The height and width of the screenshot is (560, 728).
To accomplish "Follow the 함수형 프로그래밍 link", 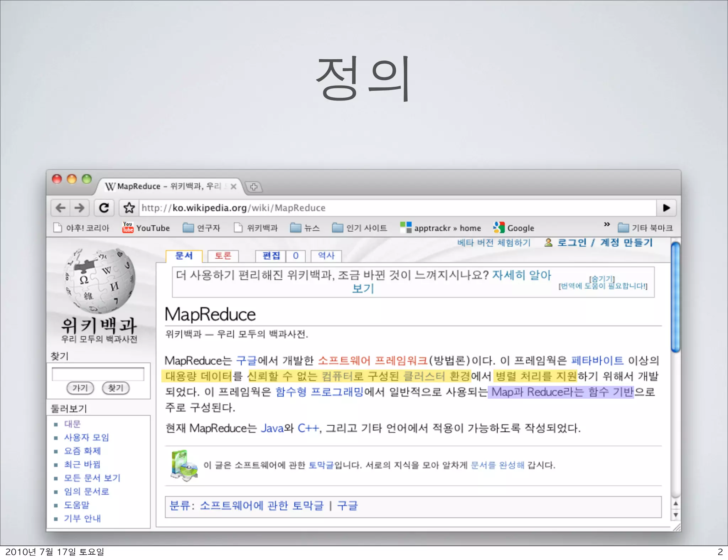I will [x=319, y=392].
